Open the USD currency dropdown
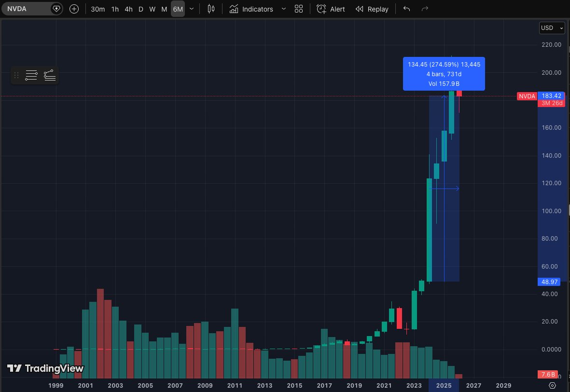570x392 pixels. [552, 27]
